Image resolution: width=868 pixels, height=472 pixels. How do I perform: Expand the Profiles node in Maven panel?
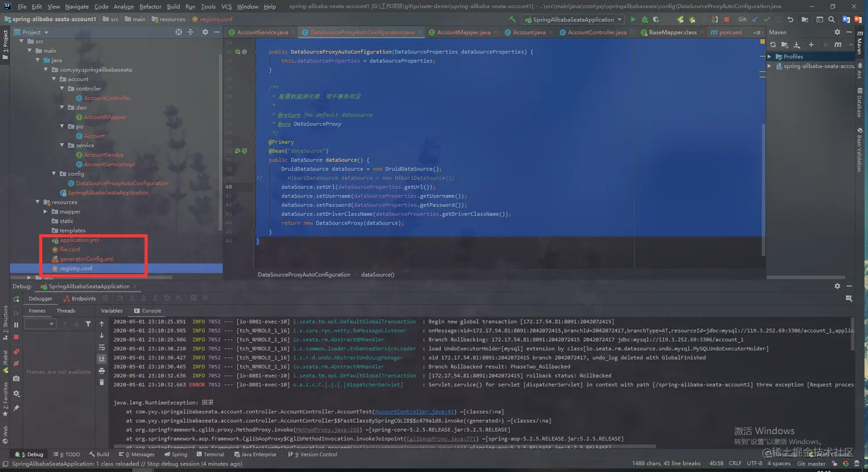tap(770, 56)
